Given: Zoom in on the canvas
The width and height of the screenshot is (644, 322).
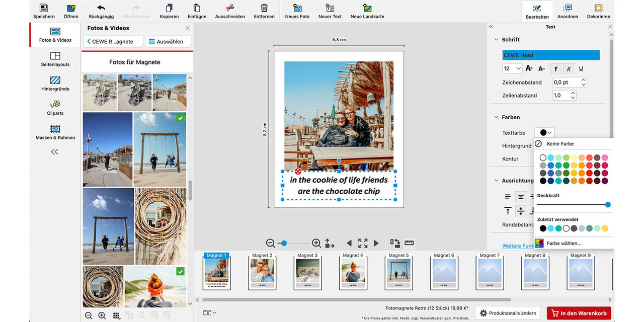Looking at the screenshot, I should pyautogui.click(x=316, y=244).
